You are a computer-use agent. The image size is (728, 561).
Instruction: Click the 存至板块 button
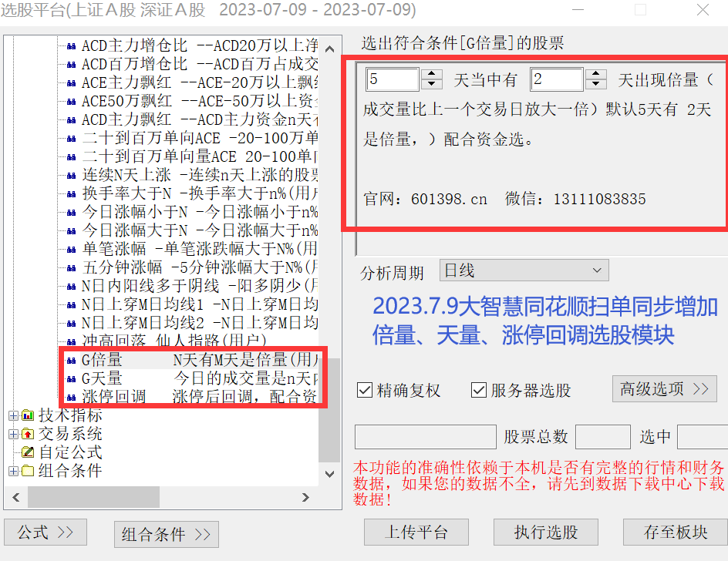[676, 532]
